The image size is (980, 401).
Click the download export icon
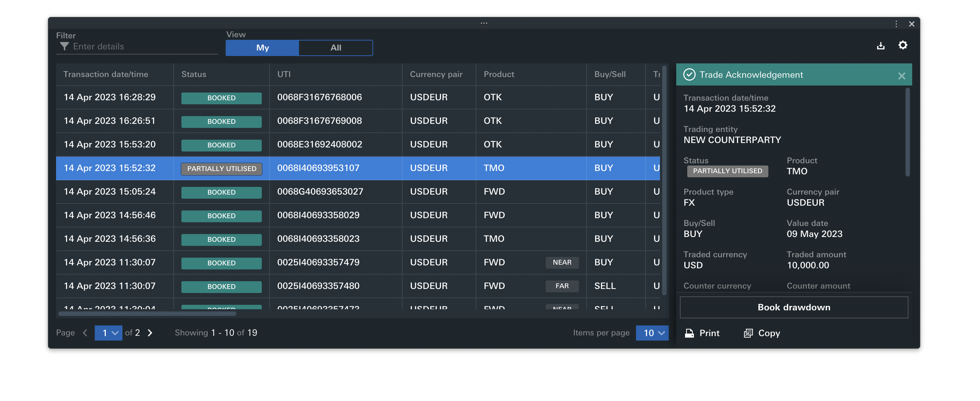(x=880, y=46)
